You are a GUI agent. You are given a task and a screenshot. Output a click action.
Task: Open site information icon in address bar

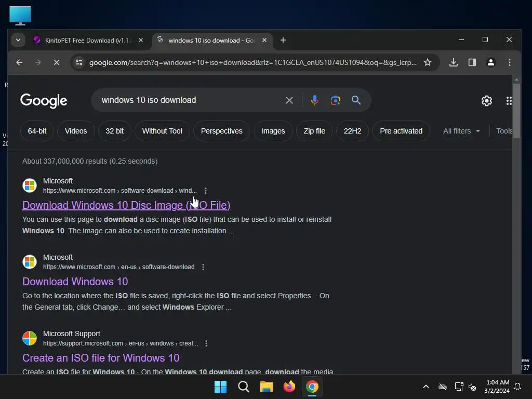pos(79,62)
